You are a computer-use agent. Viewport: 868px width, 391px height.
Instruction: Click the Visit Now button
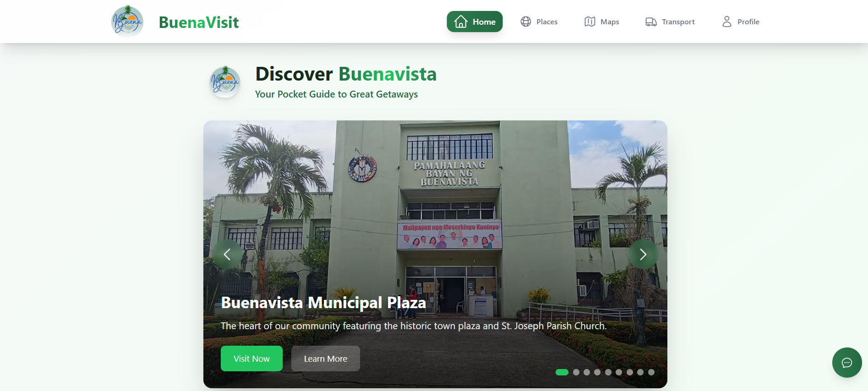click(x=251, y=358)
